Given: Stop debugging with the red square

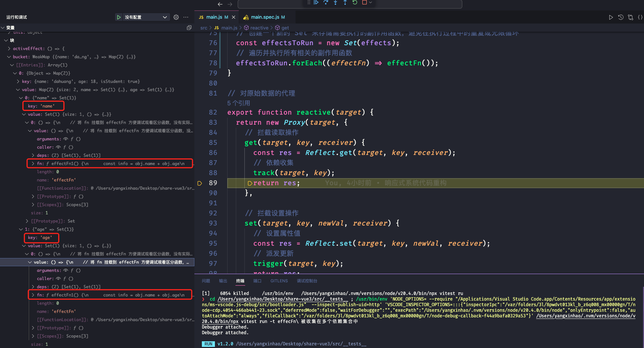Looking at the screenshot, I should [365, 3].
